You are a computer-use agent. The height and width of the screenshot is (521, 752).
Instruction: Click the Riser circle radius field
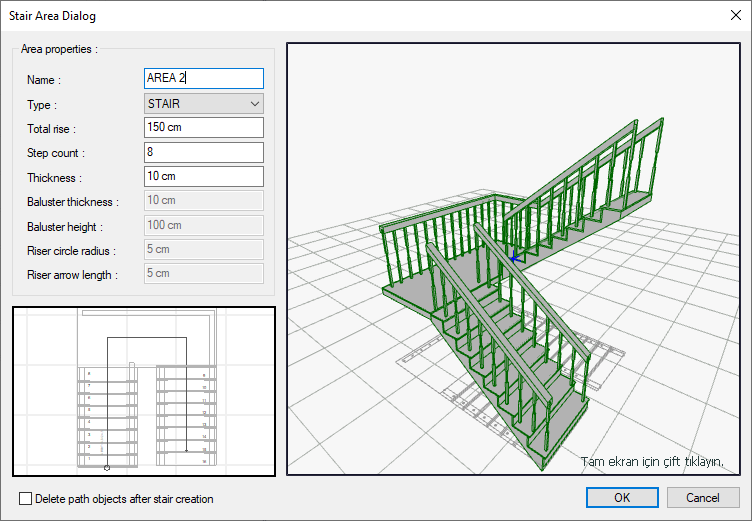pos(204,250)
